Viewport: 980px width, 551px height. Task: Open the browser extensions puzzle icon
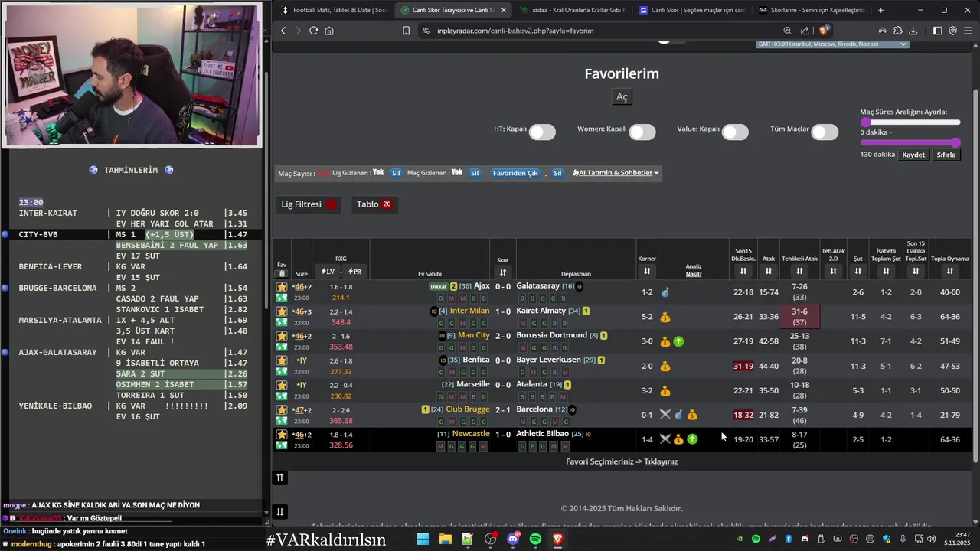897,31
